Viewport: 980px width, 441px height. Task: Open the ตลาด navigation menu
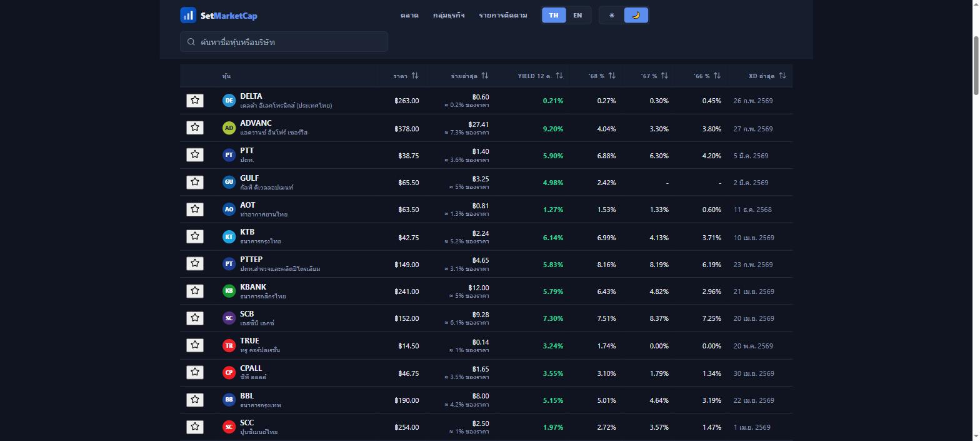tap(409, 15)
